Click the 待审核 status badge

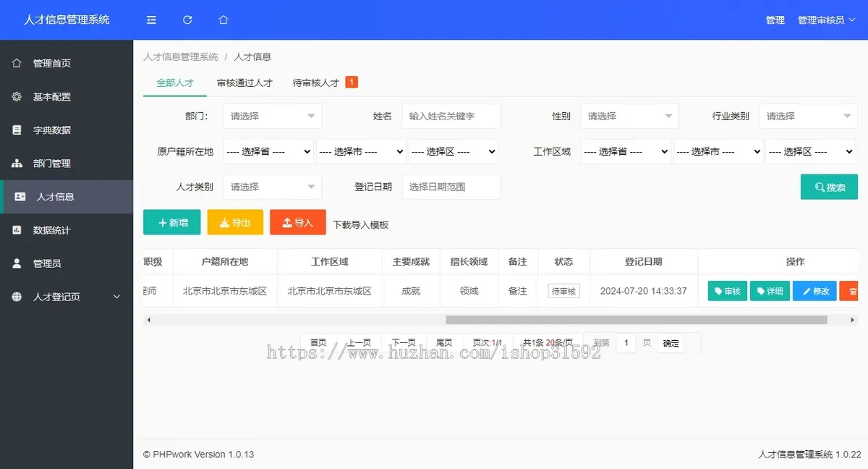tap(563, 291)
